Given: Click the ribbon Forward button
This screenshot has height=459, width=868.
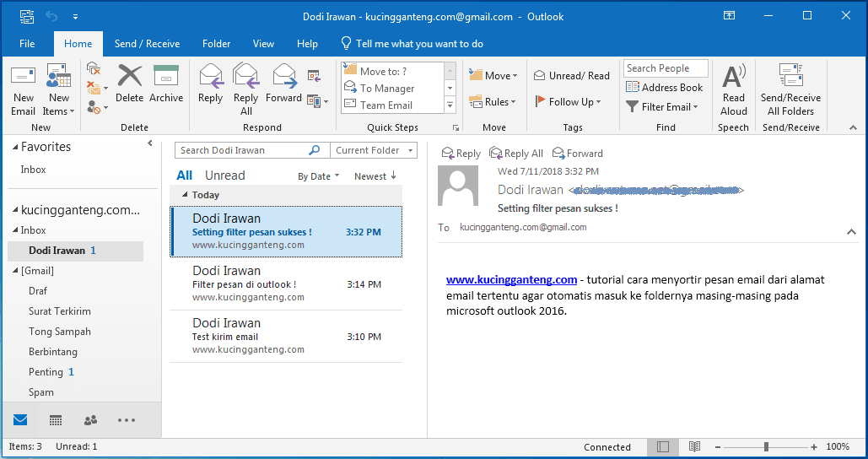Looking at the screenshot, I should pyautogui.click(x=283, y=84).
